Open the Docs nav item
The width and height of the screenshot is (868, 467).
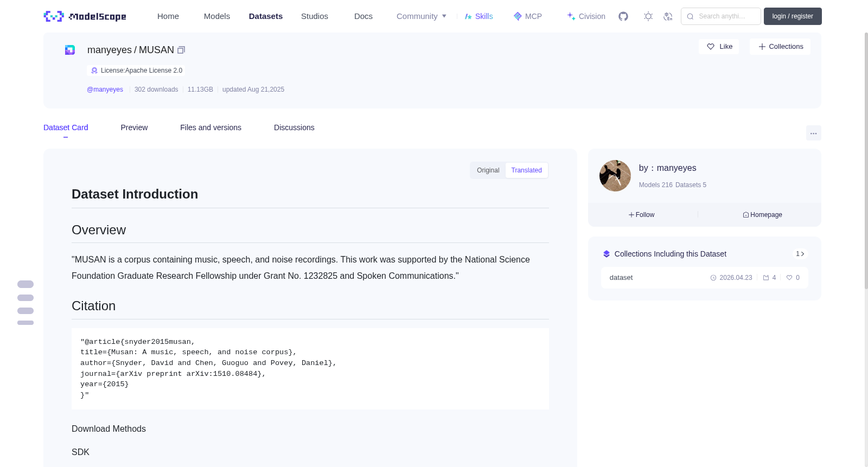tap(363, 16)
